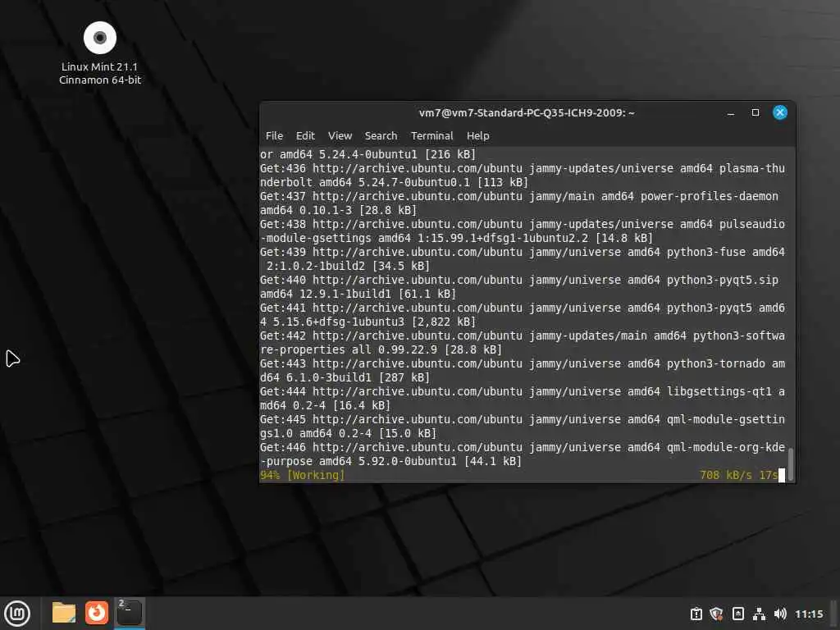The image size is (840, 630).
Task: Open the File menu in Terminal
Action: [x=274, y=135]
